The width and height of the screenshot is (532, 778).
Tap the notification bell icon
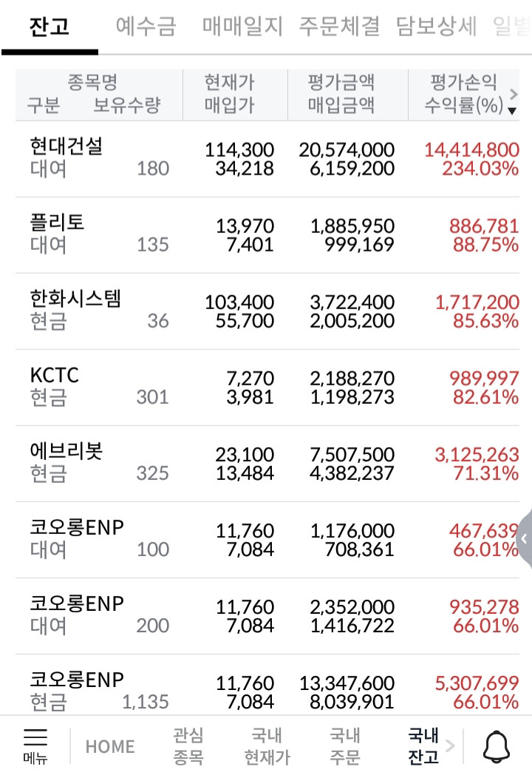pyautogui.click(x=496, y=747)
